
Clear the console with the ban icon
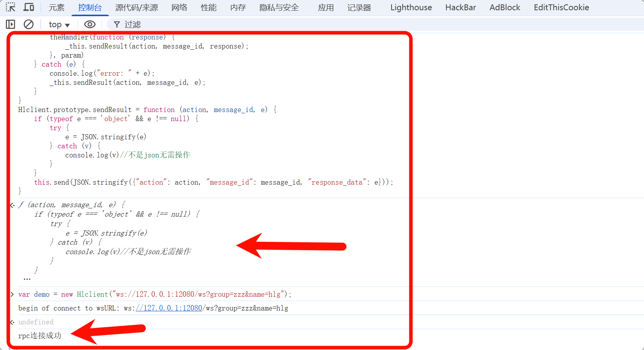click(x=28, y=24)
